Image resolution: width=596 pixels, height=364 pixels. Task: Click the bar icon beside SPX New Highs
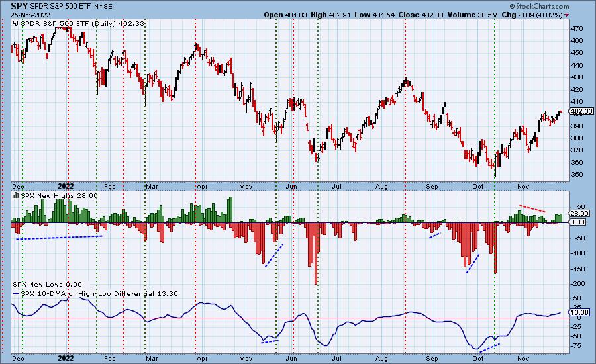pyautogui.click(x=16, y=195)
